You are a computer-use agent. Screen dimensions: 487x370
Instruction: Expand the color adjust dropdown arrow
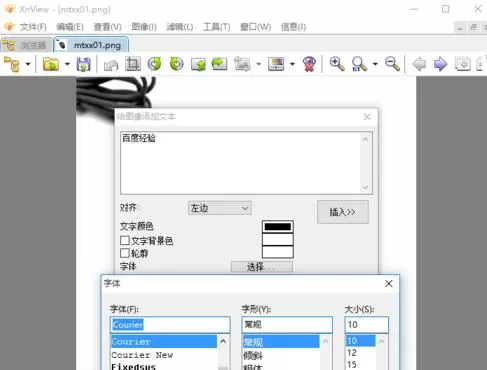tap(292, 64)
